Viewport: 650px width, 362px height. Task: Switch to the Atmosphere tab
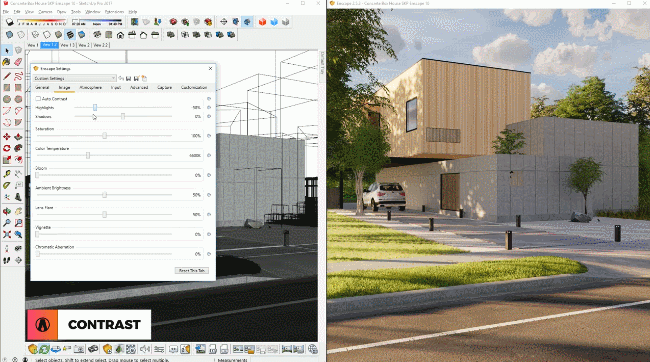point(90,87)
